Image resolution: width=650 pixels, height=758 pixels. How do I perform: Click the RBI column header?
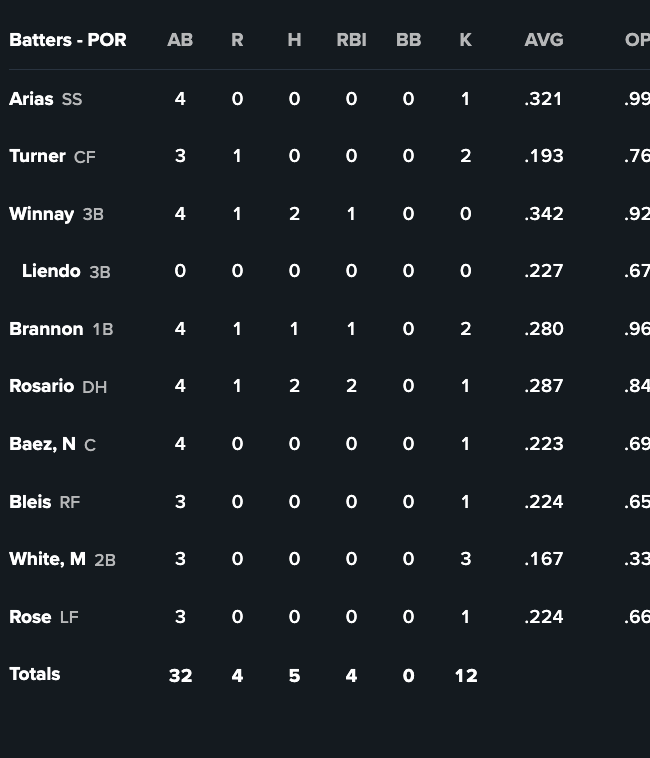tap(351, 40)
